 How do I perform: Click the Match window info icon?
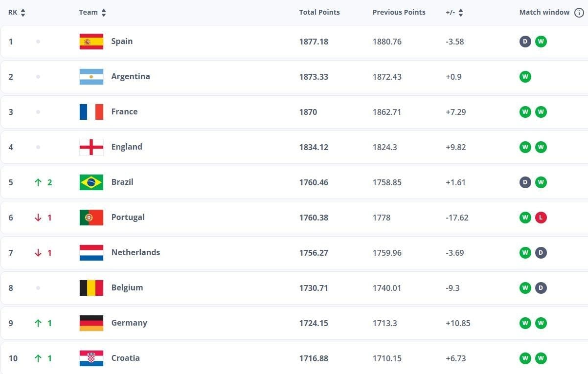coord(579,12)
